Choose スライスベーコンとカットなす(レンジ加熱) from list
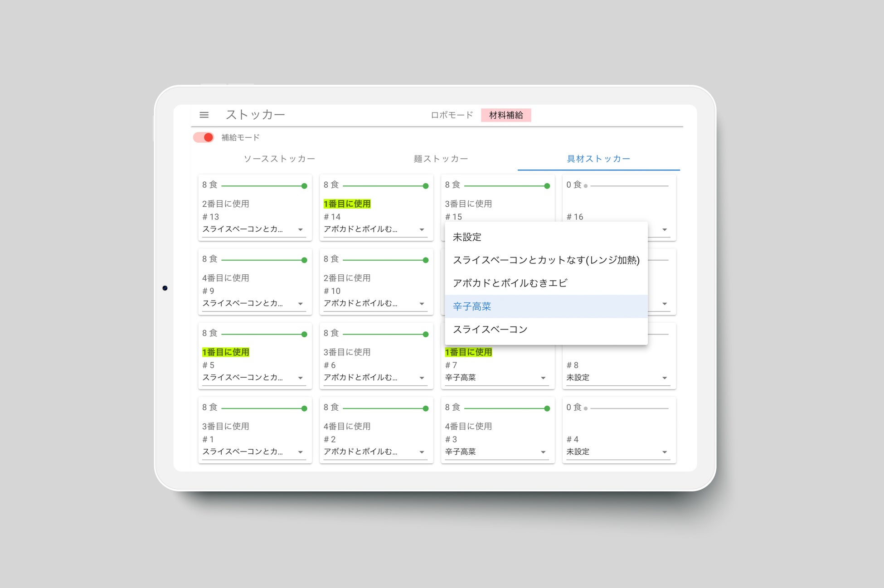884x588 pixels. click(x=546, y=260)
